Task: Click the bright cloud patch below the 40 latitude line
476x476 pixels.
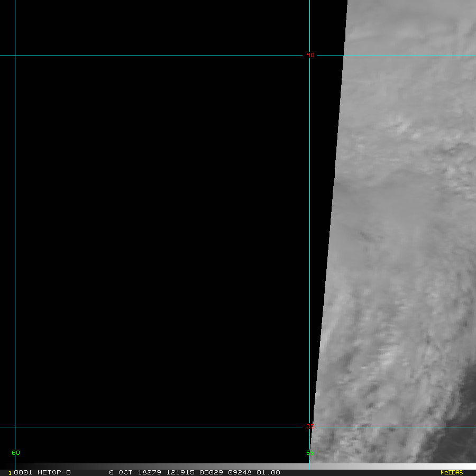Action: click(402, 126)
